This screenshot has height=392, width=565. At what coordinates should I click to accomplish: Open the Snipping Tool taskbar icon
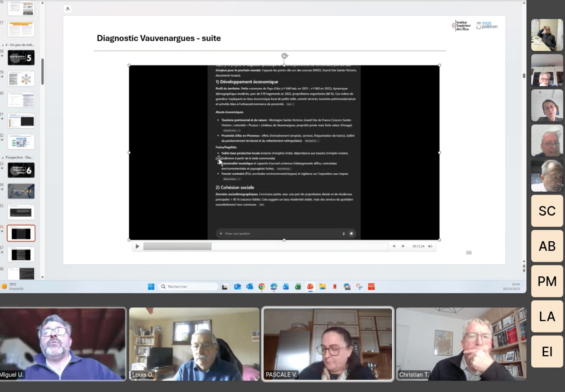tap(359, 287)
